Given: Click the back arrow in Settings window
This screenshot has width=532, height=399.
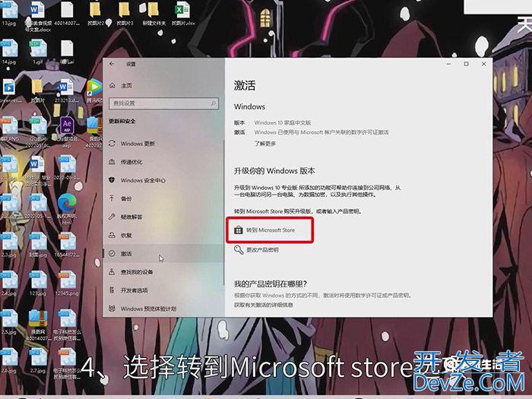Looking at the screenshot, I should coord(112,64).
